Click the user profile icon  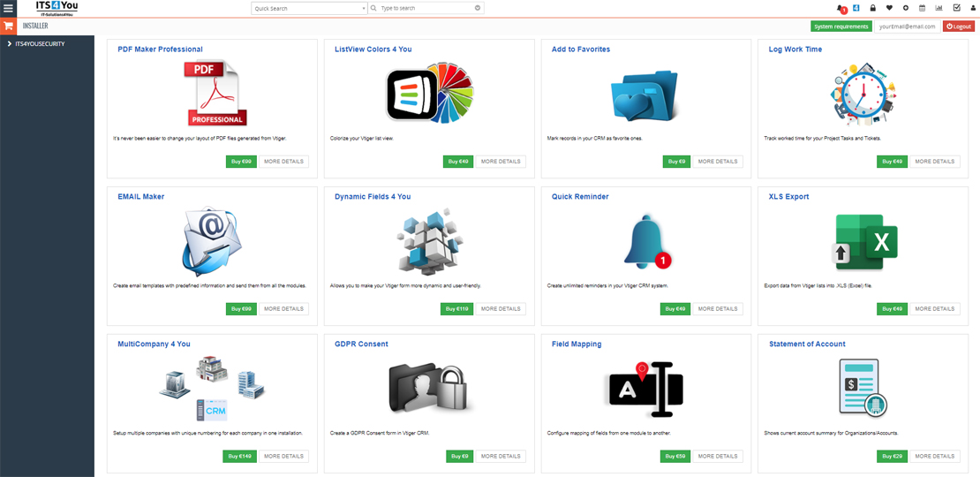[x=972, y=8]
